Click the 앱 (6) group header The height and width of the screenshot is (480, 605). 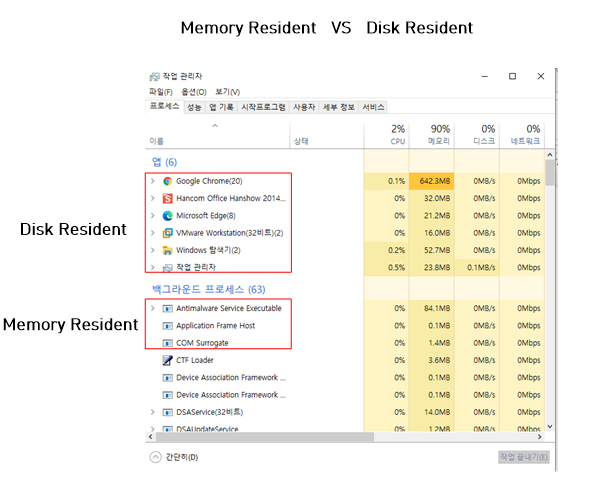click(164, 162)
